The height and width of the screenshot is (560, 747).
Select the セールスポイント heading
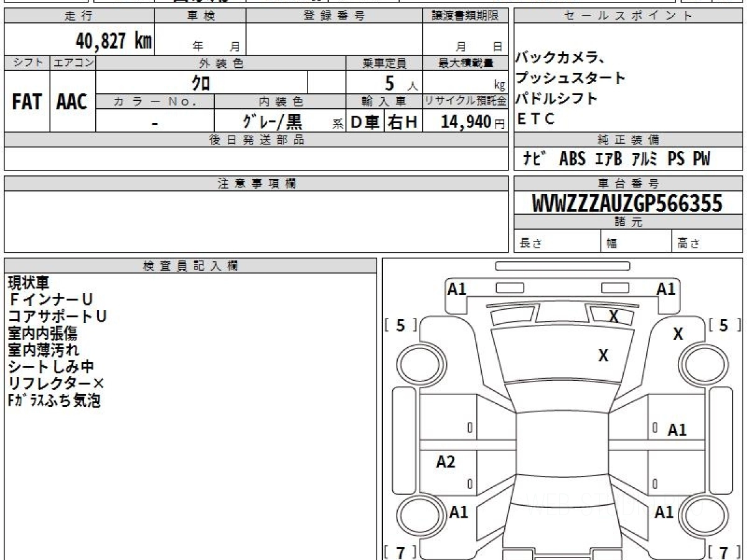coord(628,16)
